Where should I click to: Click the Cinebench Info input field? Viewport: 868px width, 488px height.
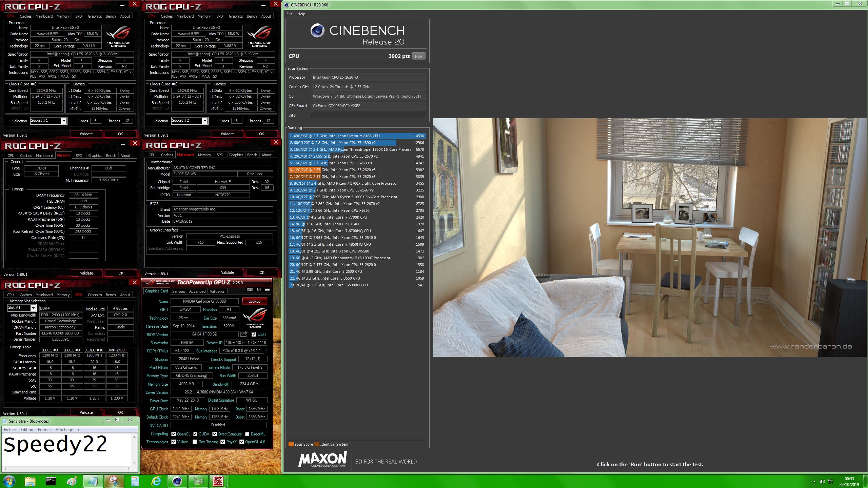(368, 115)
